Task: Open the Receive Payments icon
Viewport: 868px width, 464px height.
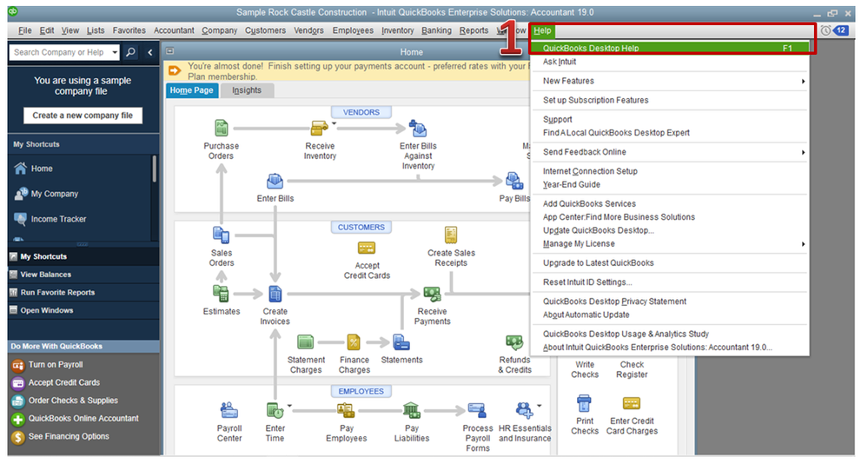Action: (x=432, y=294)
